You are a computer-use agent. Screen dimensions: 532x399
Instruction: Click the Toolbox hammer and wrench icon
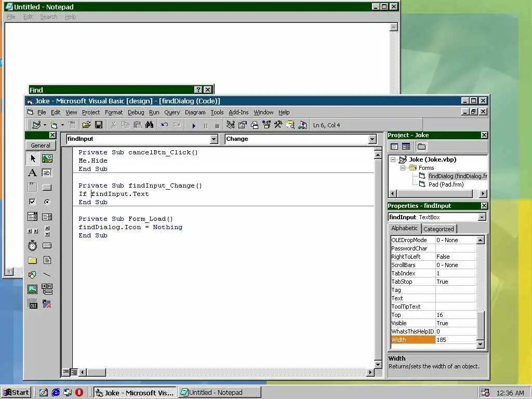point(278,125)
